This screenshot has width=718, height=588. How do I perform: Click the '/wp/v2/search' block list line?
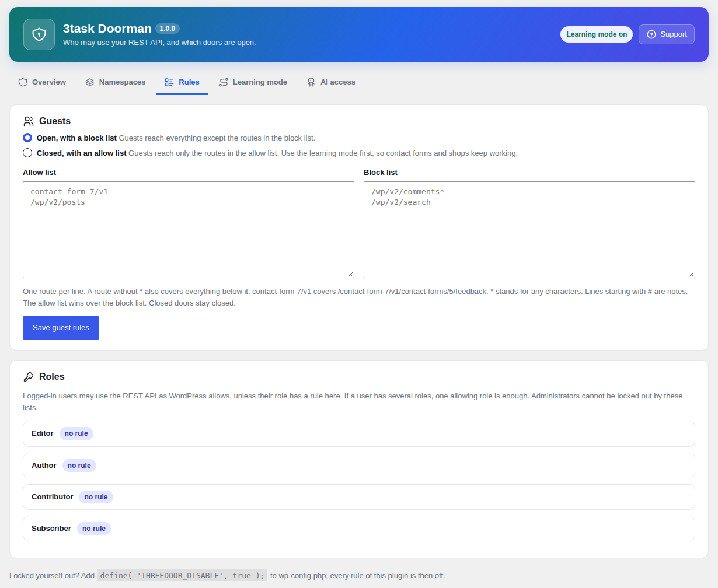tap(401, 202)
